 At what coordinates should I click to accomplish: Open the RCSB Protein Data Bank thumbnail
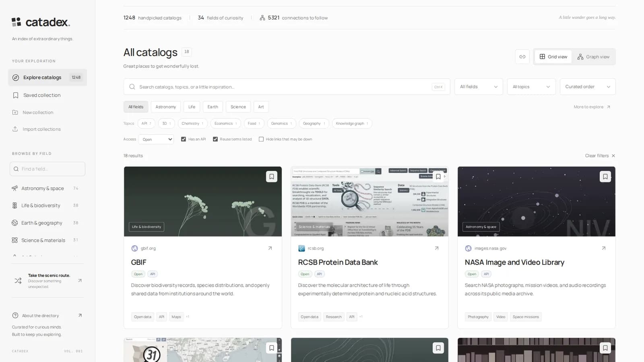pyautogui.click(x=369, y=202)
